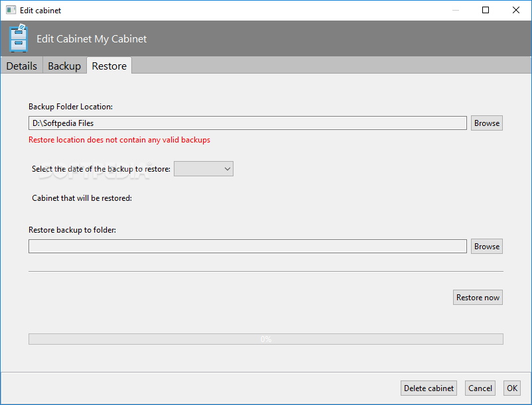Click the Backup Folder Location text field
Screen dimensions: 532x405
(247, 123)
